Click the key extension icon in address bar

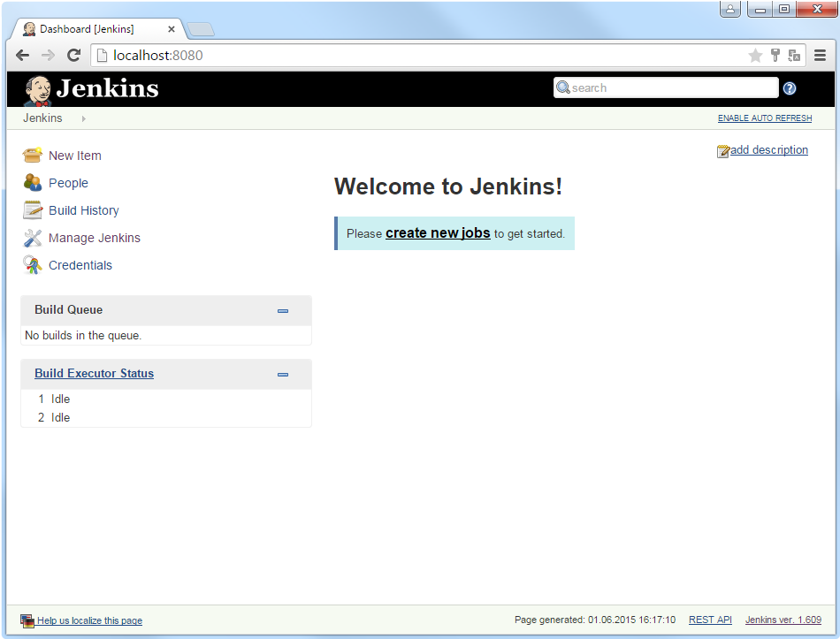pyautogui.click(x=775, y=55)
